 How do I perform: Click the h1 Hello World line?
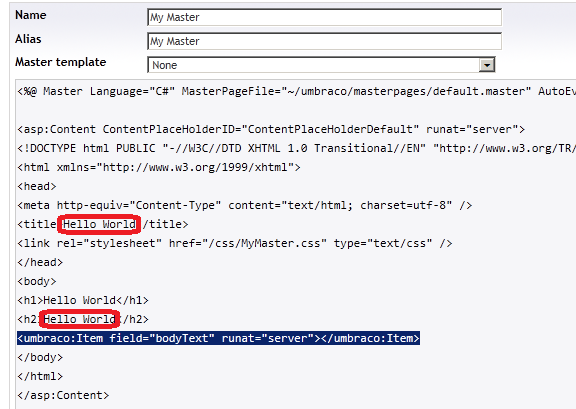coord(83,300)
